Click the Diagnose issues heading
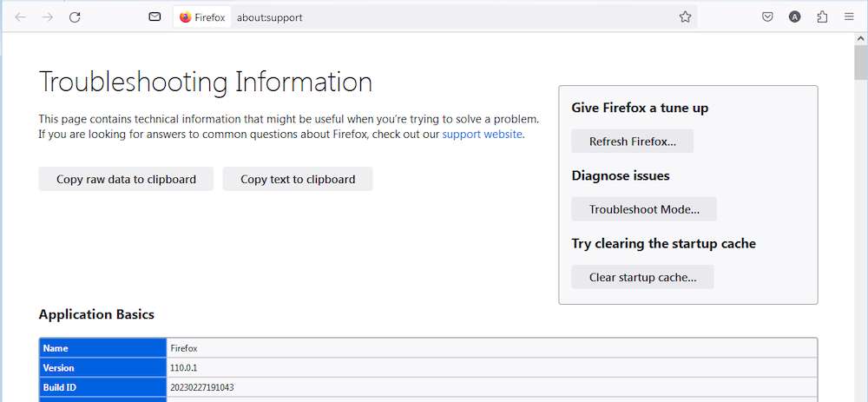This screenshot has width=868, height=402. (621, 175)
